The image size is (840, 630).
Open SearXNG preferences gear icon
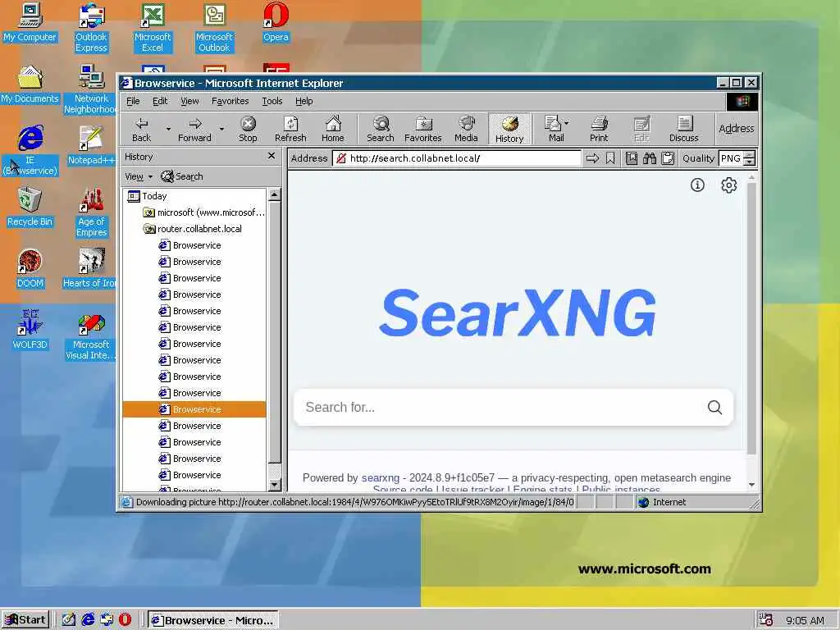728,185
